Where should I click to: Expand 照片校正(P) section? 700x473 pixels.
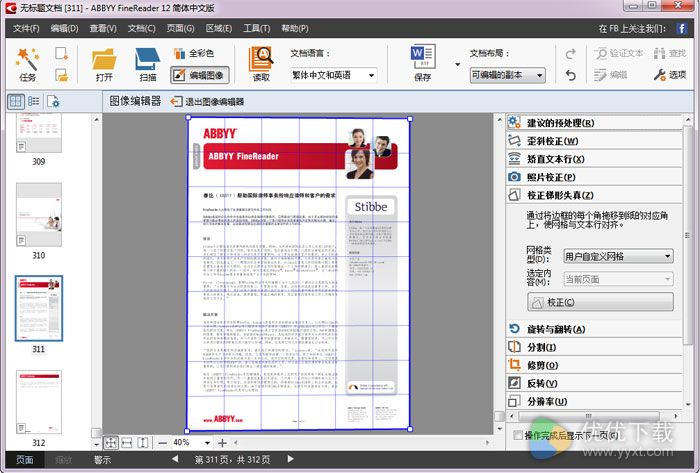click(594, 177)
